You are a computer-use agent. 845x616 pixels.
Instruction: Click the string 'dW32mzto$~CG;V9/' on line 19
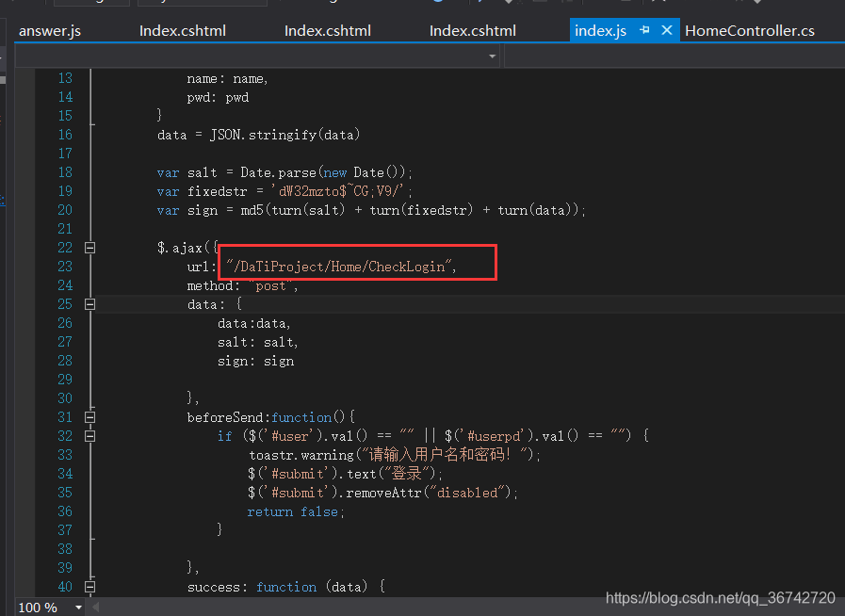tap(337, 191)
